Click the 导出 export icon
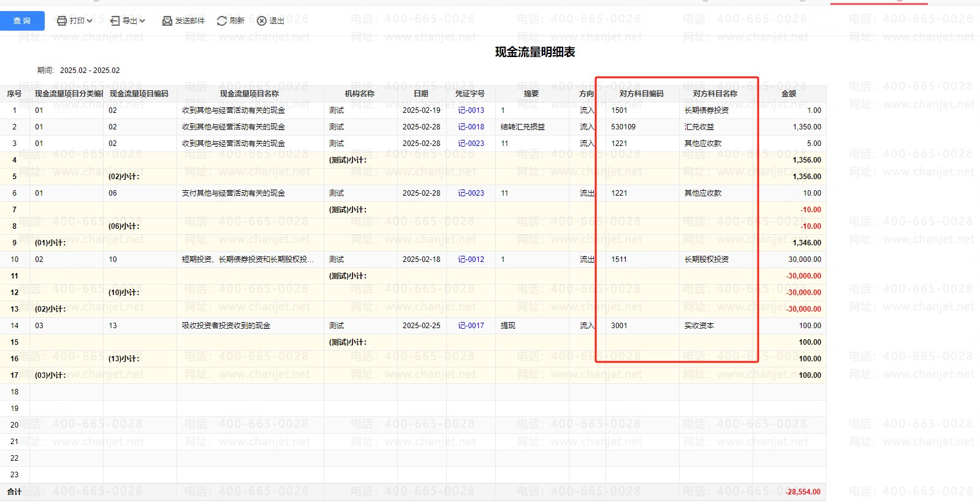Image resolution: width=980 pixels, height=503 pixels. click(115, 21)
